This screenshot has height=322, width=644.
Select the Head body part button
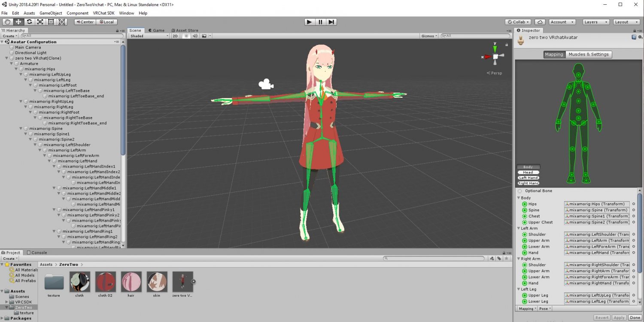pyautogui.click(x=528, y=172)
